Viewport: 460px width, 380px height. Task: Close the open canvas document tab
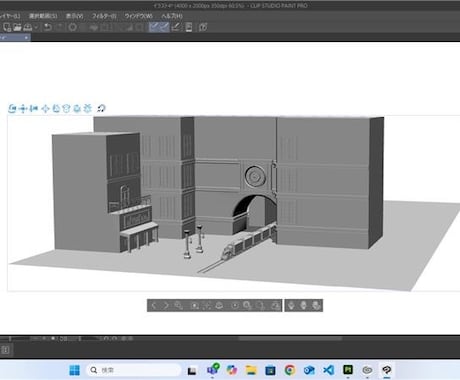(26, 38)
